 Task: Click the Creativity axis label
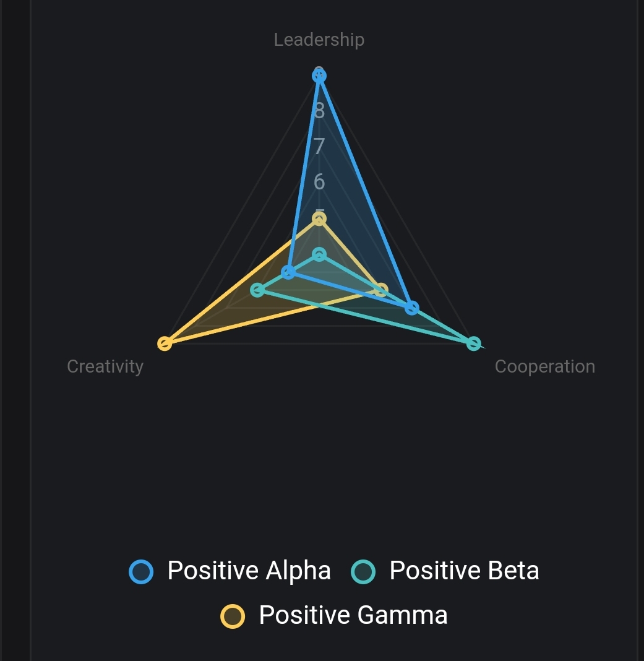coord(105,366)
